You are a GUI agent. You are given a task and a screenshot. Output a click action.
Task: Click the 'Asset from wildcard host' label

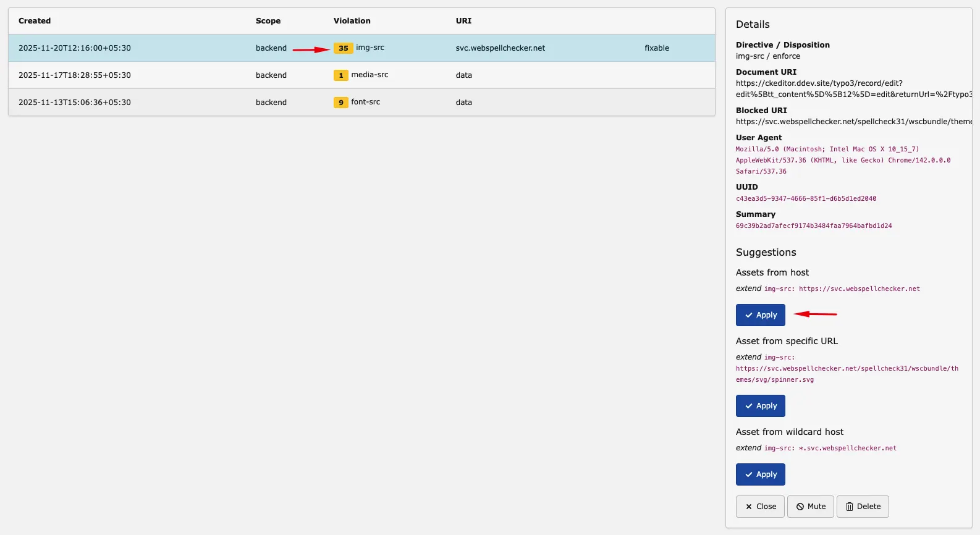[790, 432]
